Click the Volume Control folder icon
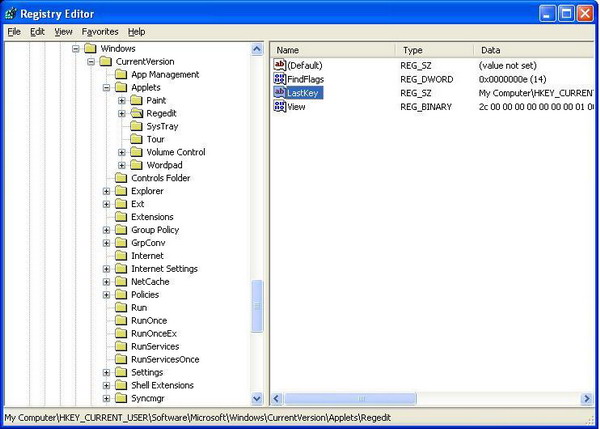Image resolution: width=600 pixels, height=429 pixels. coord(136,152)
